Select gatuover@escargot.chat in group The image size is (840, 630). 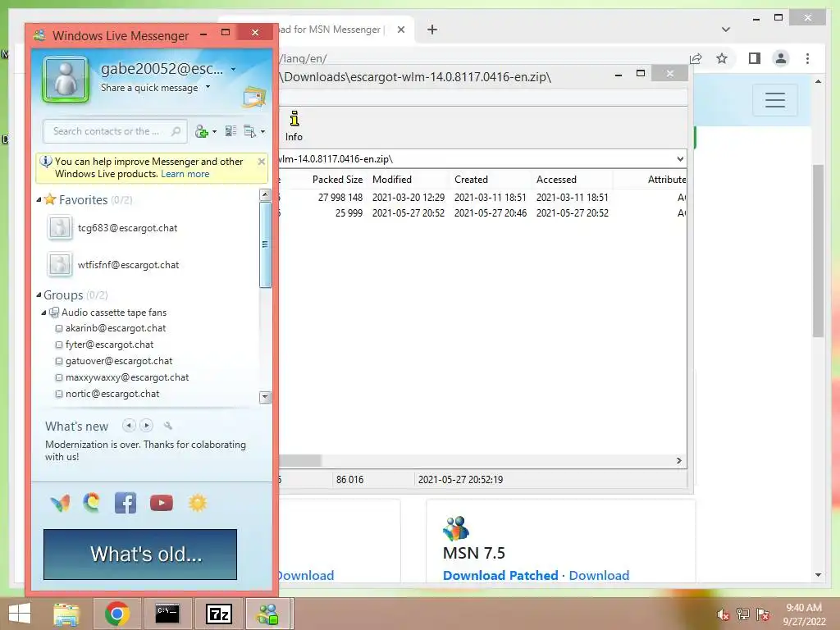click(x=119, y=361)
